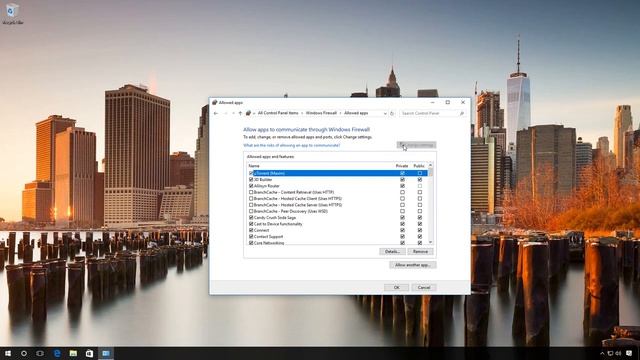Select the Candy Crush Soda Saga row
Screen dimensions: 640x360
(x=338, y=218)
